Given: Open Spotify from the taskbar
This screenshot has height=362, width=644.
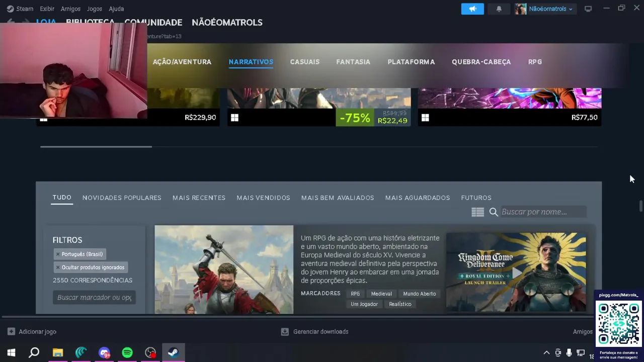Looking at the screenshot, I should [x=127, y=353].
